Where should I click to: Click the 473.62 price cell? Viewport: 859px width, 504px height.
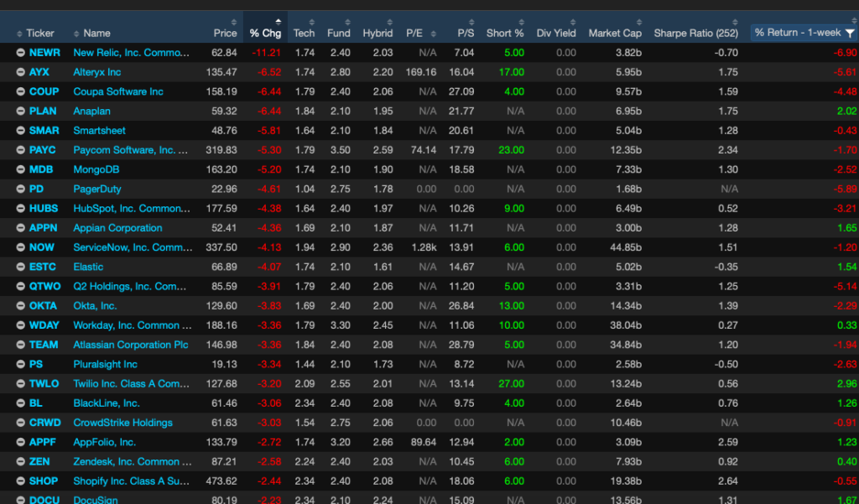[221, 481]
